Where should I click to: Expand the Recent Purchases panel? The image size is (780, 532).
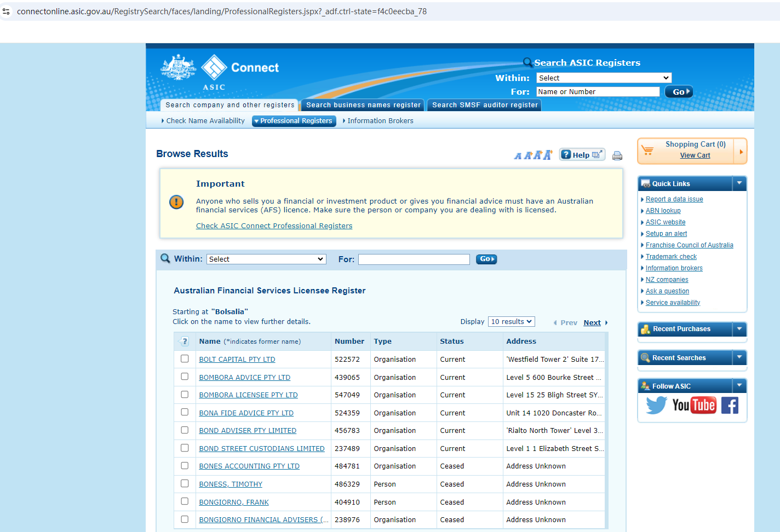739,329
